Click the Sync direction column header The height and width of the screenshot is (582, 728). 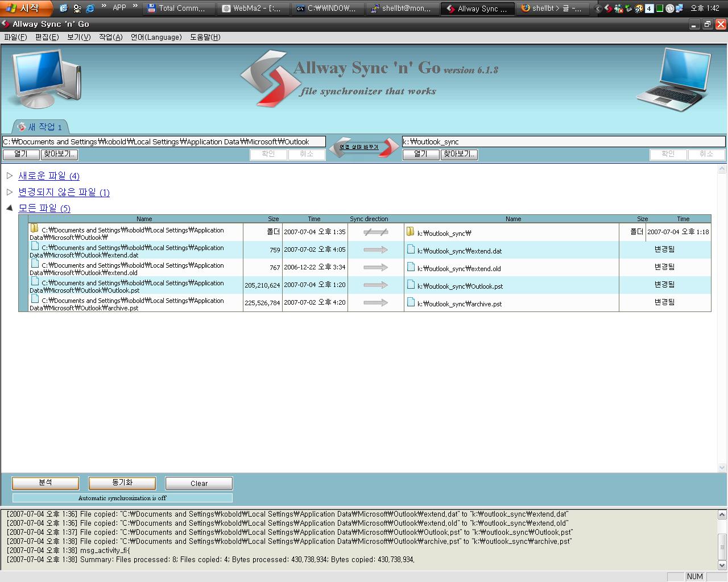(369, 219)
